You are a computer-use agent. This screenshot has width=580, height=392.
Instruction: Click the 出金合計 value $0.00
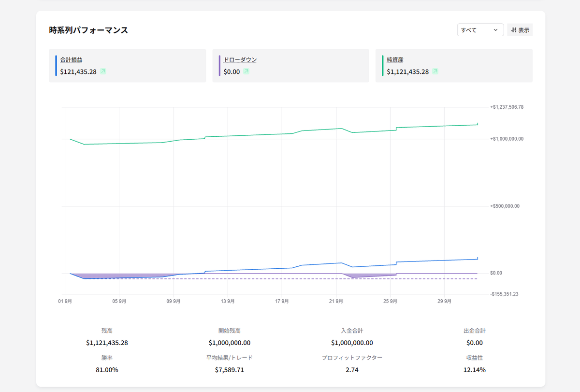pyautogui.click(x=475, y=343)
